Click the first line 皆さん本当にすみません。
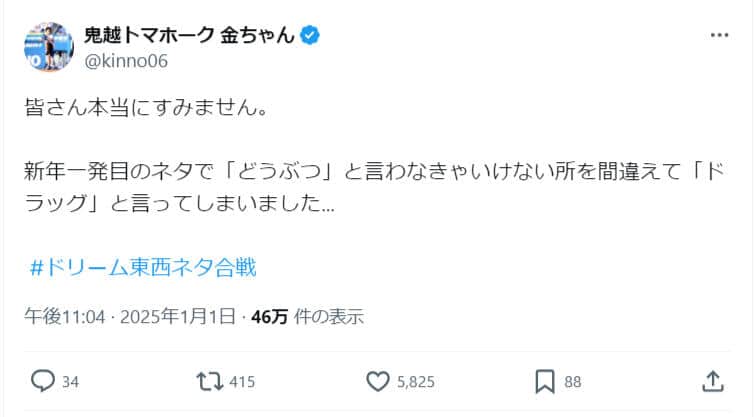This screenshot has width=755, height=417. pyautogui.click(x=145, y=106)
